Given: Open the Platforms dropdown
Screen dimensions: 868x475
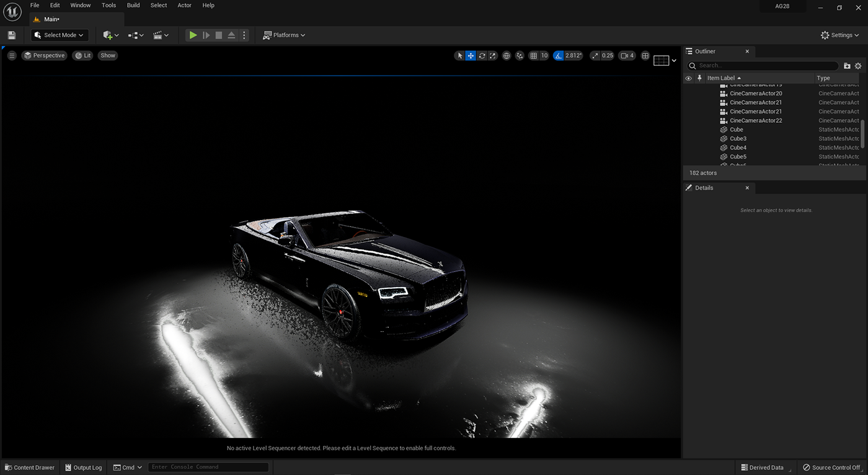Looking at the screenshot, I should 284,35.
